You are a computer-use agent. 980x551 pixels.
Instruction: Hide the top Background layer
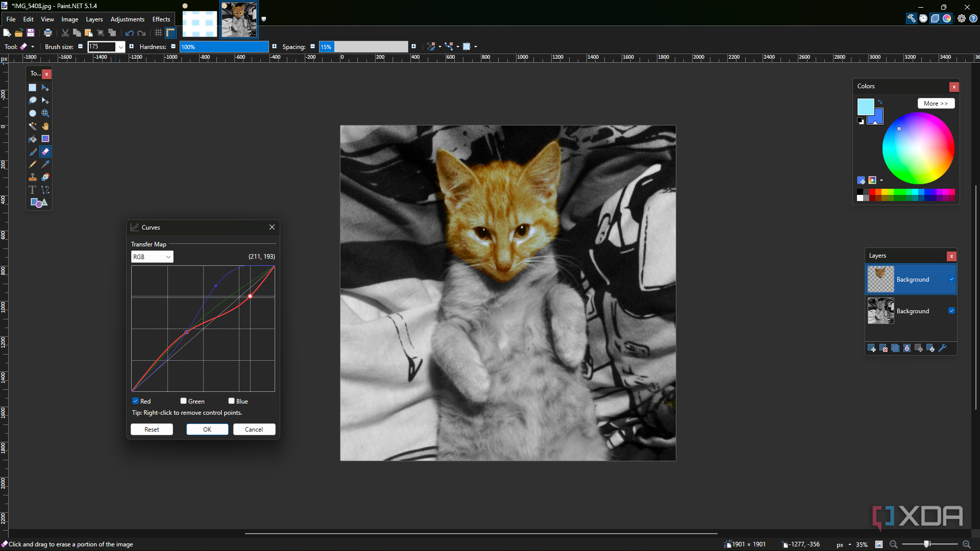coord(951,279)
